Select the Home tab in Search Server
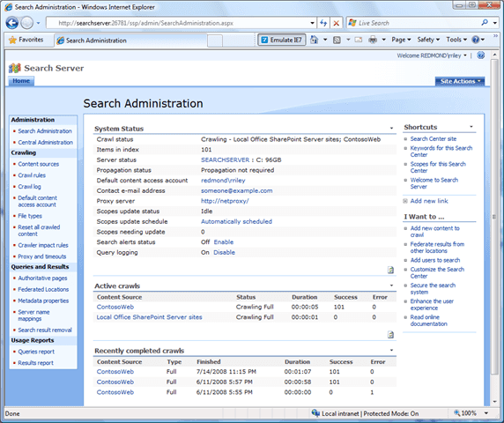Screen dimensions: 504x423 click(21, 81)
